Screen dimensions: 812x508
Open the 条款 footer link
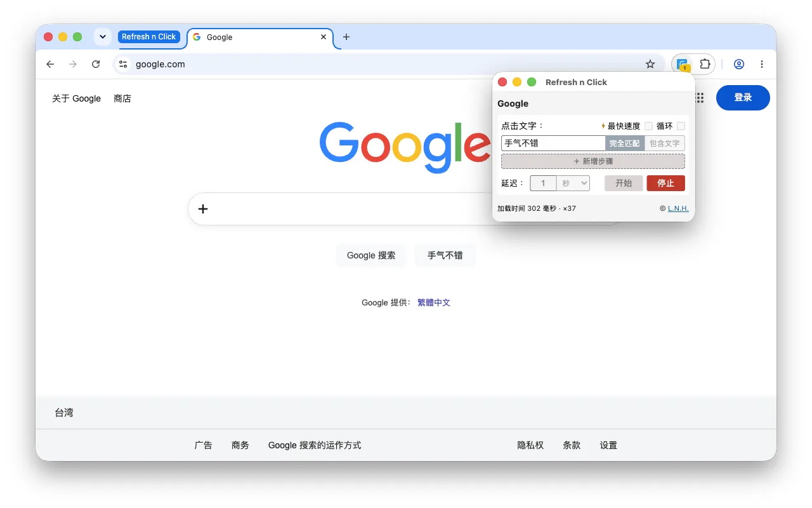(x=572, y=445)
